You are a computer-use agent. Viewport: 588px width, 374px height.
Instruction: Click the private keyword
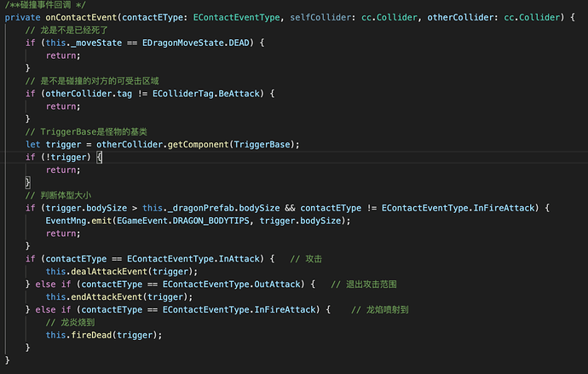[x=22, y=18]
